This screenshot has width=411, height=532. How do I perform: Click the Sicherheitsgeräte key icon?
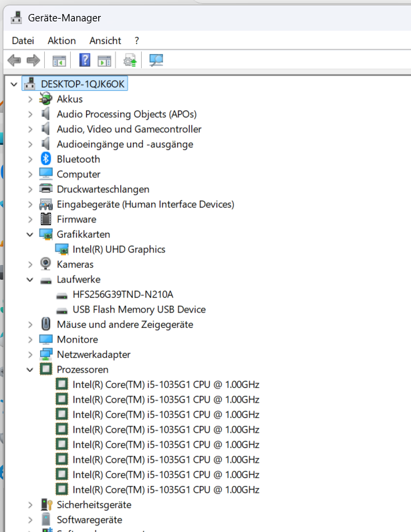[x=47, y=505]
